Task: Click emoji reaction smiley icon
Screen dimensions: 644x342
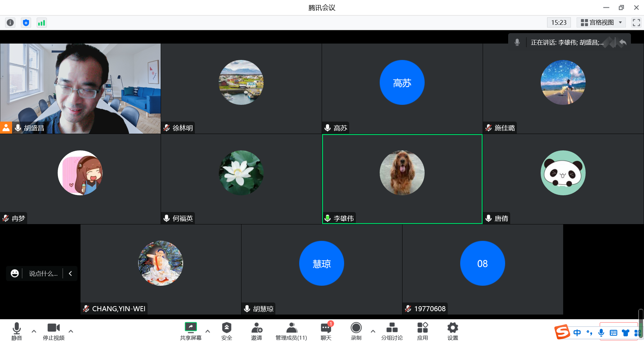Action: 14,273
